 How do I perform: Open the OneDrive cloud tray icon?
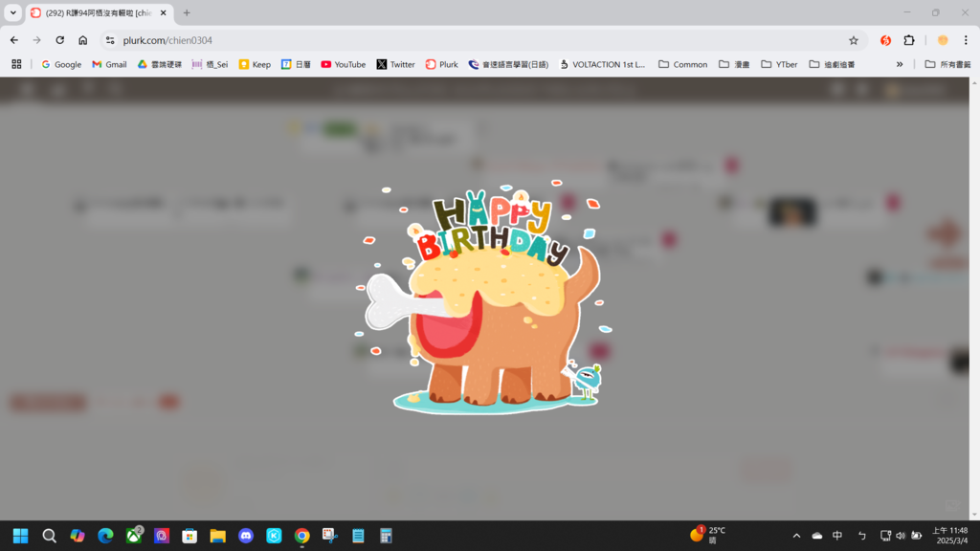tap(817, 536)
